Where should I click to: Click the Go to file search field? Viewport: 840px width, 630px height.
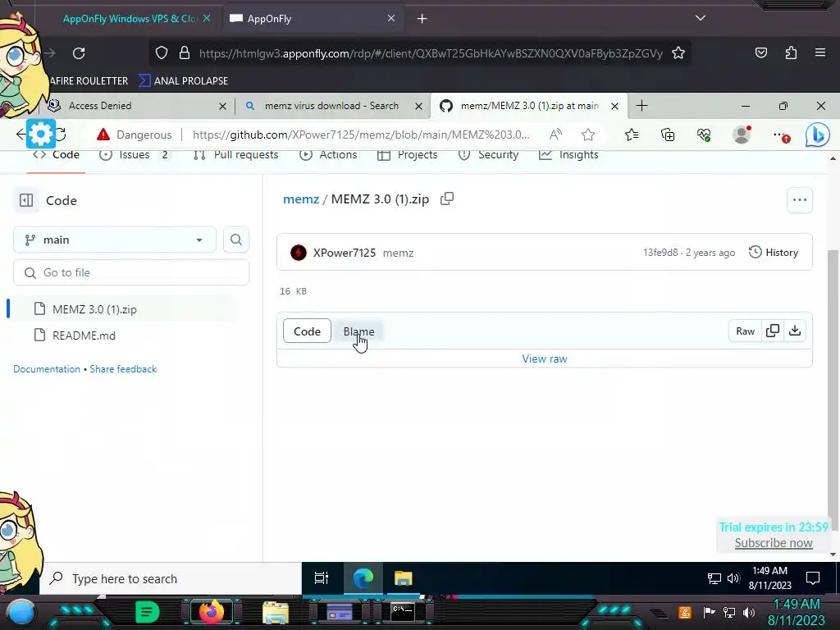[131, 272]
